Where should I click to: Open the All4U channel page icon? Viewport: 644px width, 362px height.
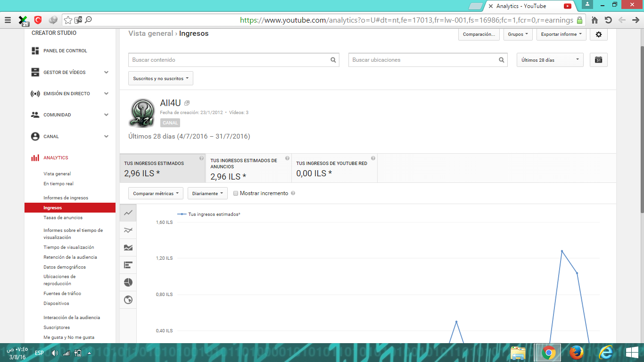tap(187, 103)
